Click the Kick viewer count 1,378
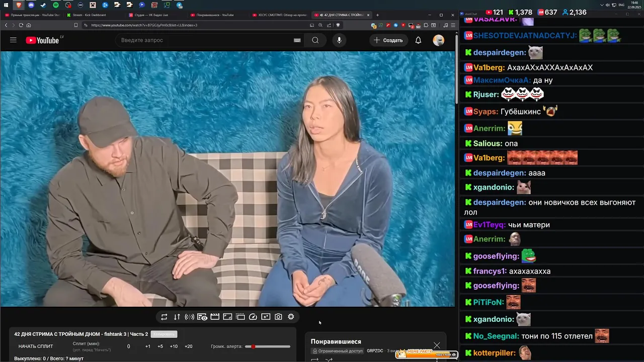 [x=520, y=12]
